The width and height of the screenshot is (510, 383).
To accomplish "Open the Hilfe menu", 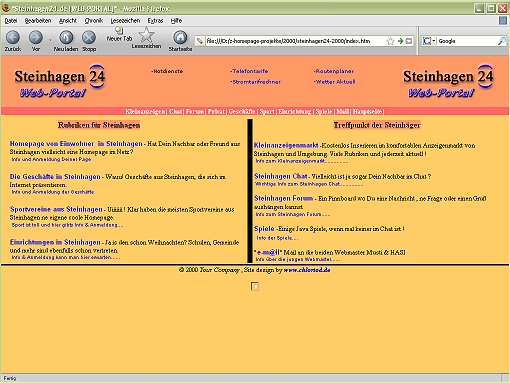I will [x=176, y=21].
